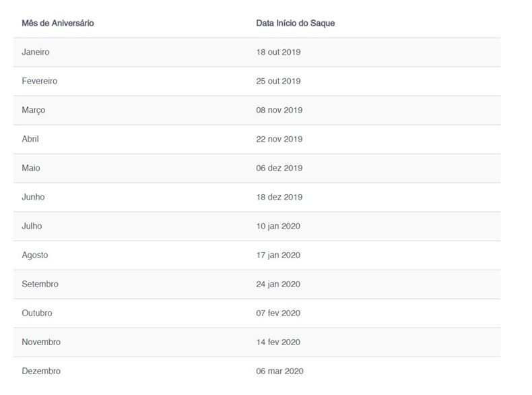Select the Maio month cell
Screen dimensions: 532x395
[x=31, y=168]
